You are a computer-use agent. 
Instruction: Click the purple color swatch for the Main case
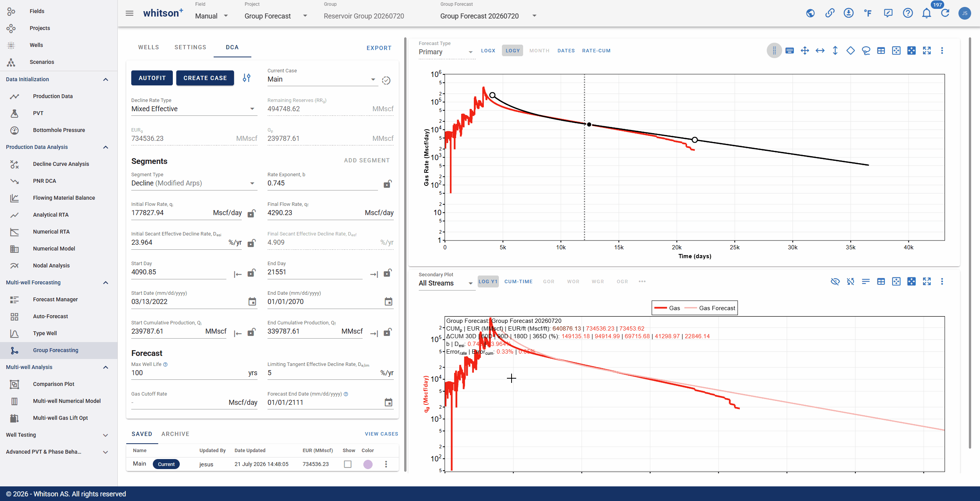click(368, 464)
